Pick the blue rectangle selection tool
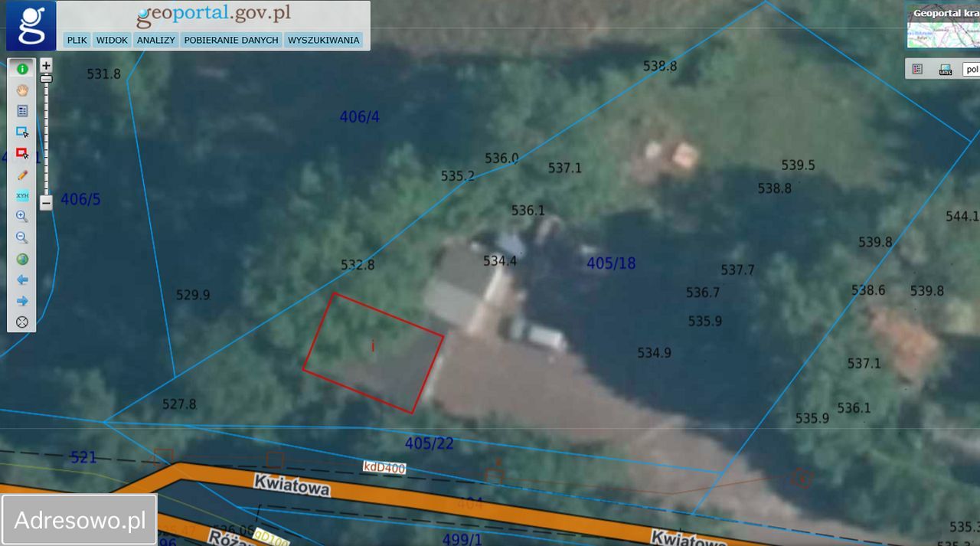This screenshot has width=980, height=546. (x=22, y=132)
